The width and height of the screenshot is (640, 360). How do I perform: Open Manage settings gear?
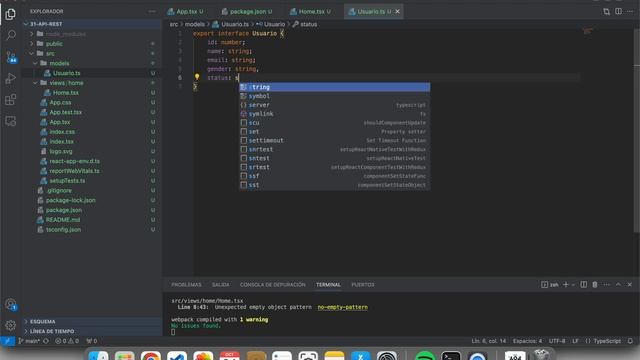click(x=11, y=325)
